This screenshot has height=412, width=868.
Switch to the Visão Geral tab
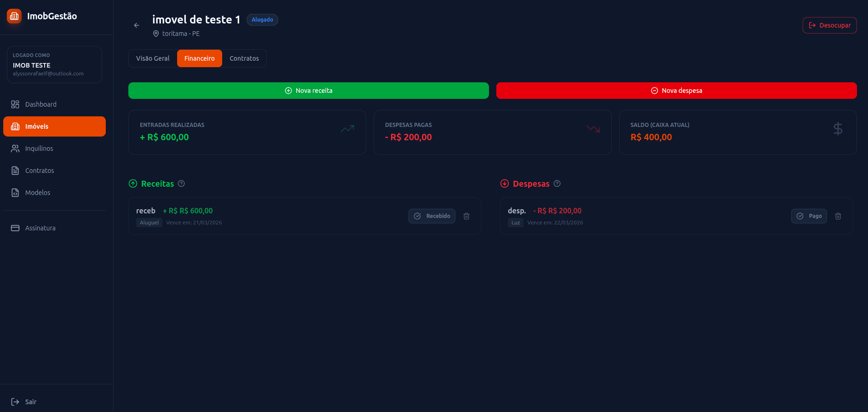click(153, 58)
